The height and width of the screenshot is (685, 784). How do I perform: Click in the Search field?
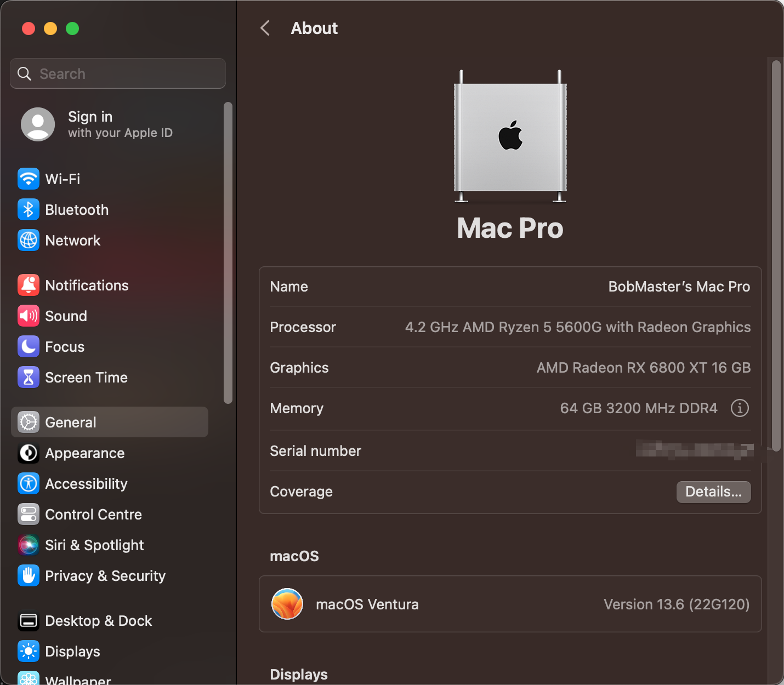[118, 73]
